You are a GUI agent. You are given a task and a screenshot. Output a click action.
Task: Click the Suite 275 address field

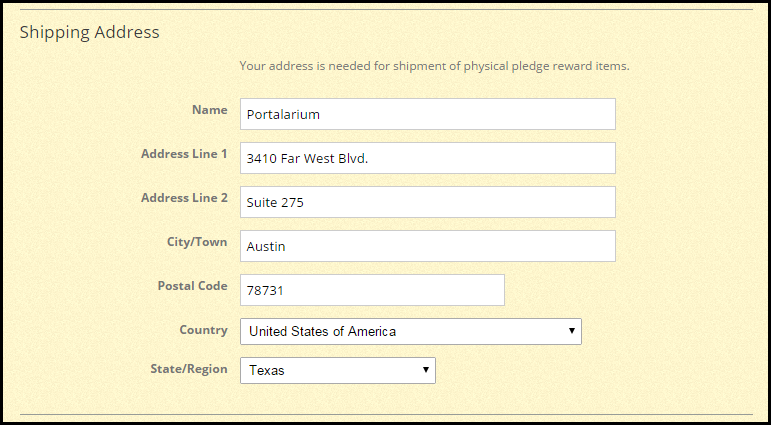click(427, 202)
